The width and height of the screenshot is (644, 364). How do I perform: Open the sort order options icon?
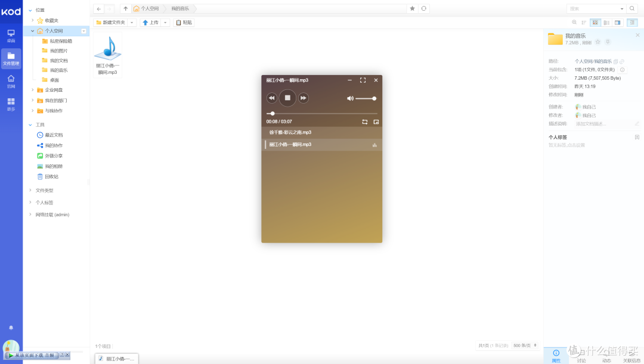[x=584, y=23]
